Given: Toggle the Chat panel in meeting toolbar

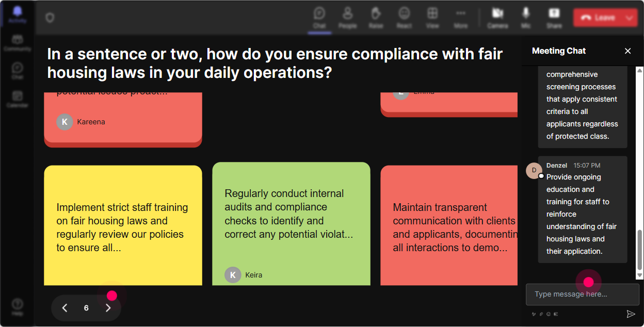Looking at the screenshot, I should [319, 18].
